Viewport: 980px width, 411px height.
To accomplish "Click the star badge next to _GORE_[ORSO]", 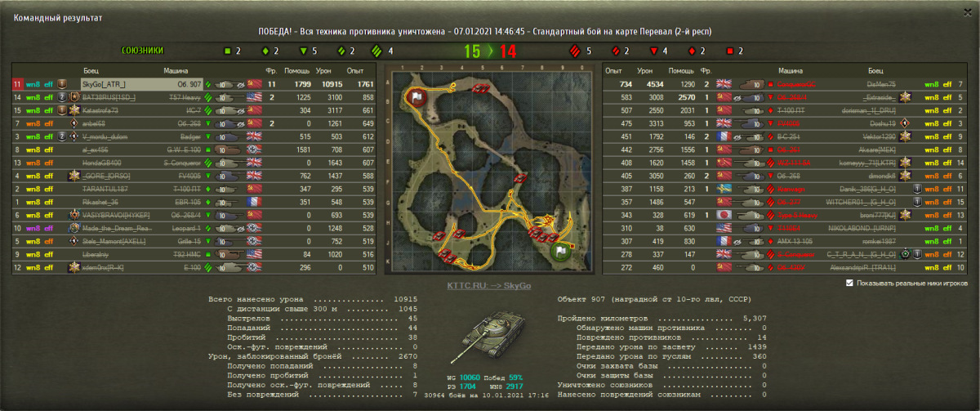I will pos(73,176).
